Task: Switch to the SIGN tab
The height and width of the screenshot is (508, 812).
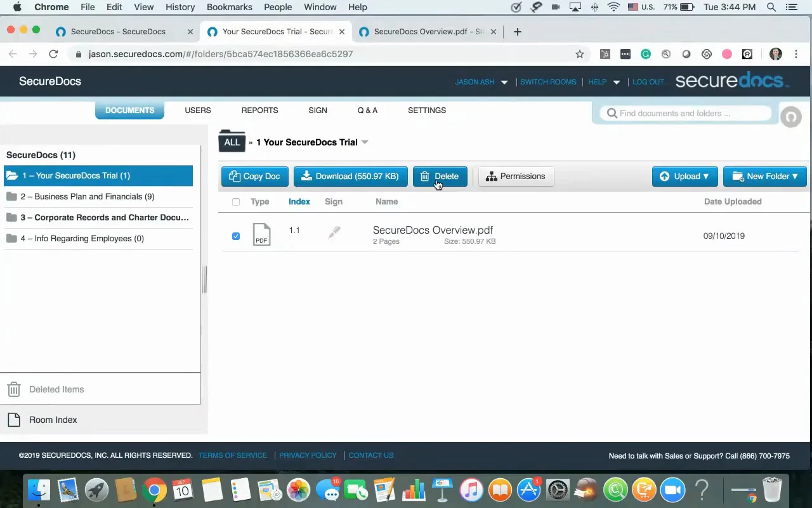Action: click(318, 110)
